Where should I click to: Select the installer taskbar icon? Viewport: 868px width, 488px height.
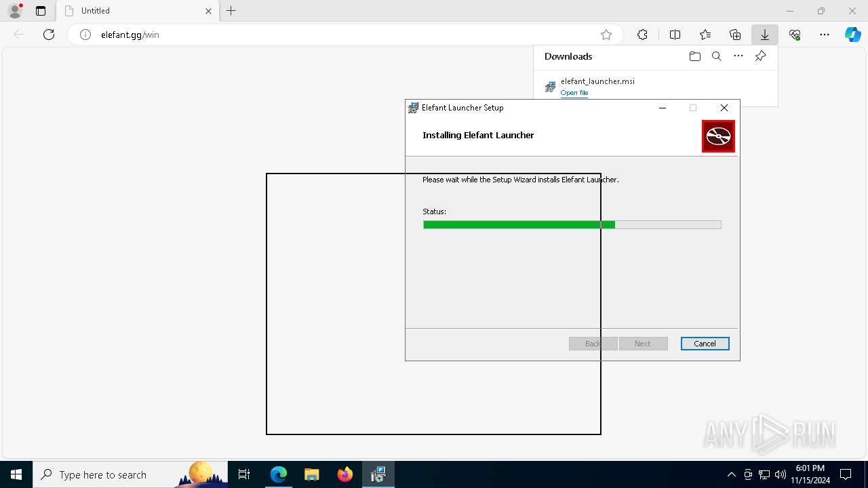(378, 474)
